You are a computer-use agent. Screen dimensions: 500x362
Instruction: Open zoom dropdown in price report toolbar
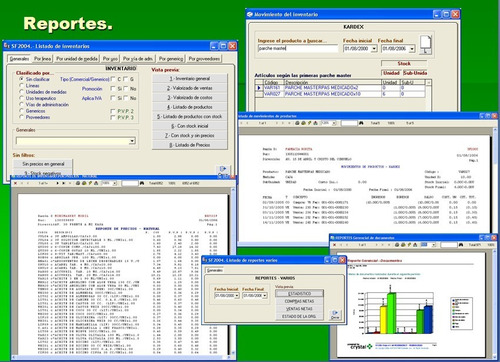115,183
